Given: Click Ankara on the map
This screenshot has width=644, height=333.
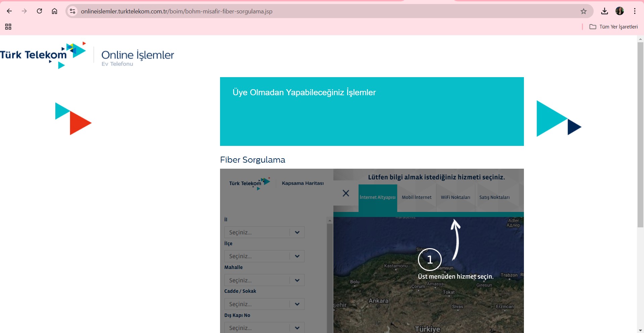Looking at the screenshot, I should click(x=378, y=301).
